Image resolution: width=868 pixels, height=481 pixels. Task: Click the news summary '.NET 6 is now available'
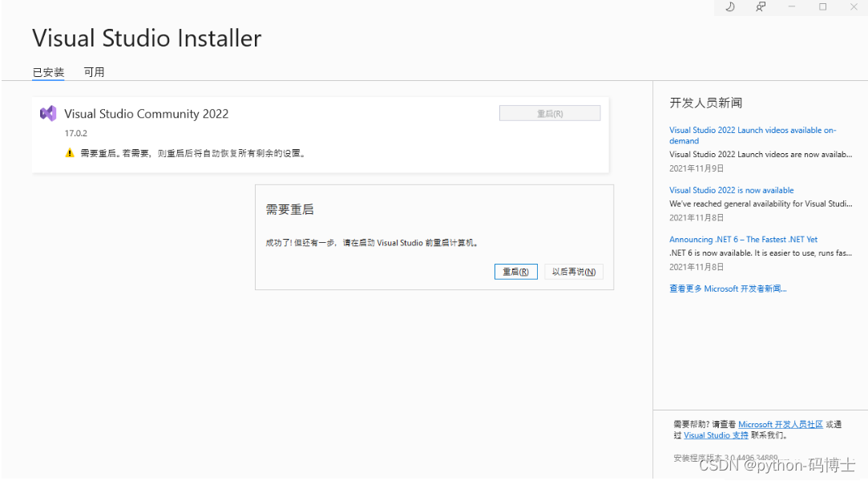click(761, 253)
